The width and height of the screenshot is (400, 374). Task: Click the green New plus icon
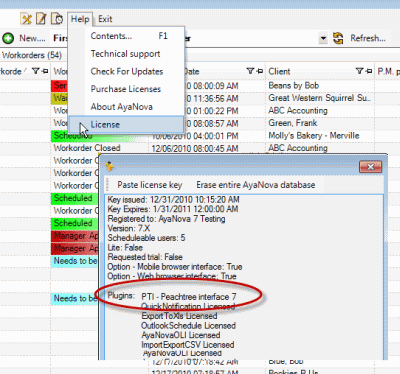(x=8, y=38)
